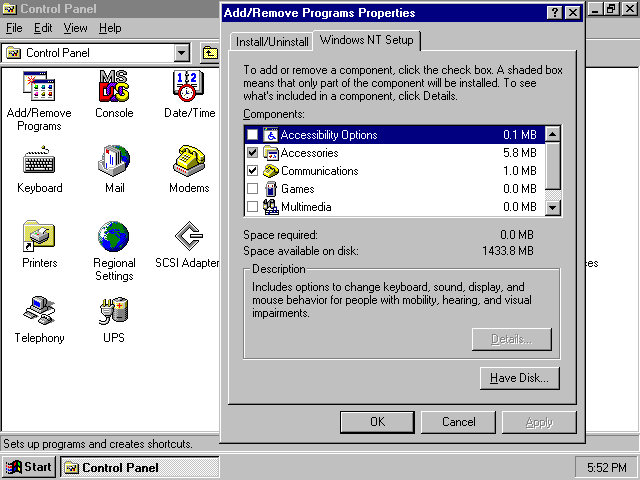This screenshot has width=640, height=480.
Task: Open the View menu
Action: pyautogui.click(x=75, y=28)
